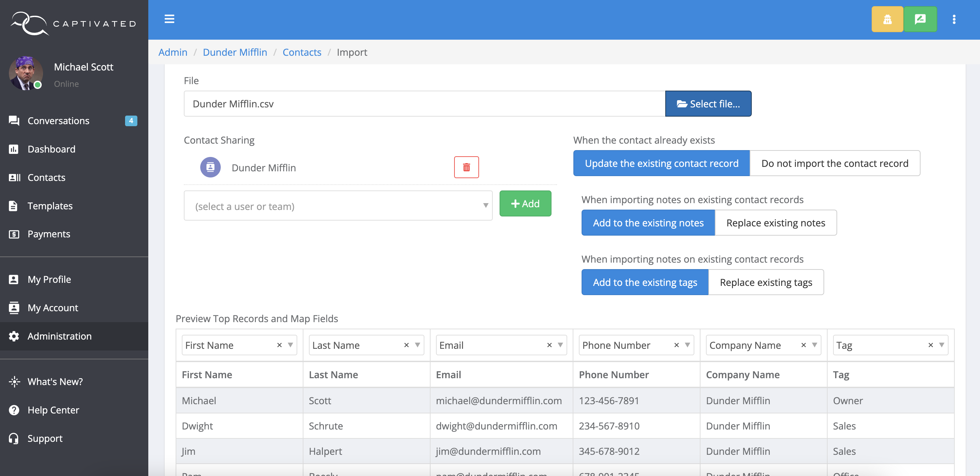Image resolution: width=980 pixels, height=476 pixels.
Task: Open the hamburger navigation menu
Action: [x=169, y=19]
